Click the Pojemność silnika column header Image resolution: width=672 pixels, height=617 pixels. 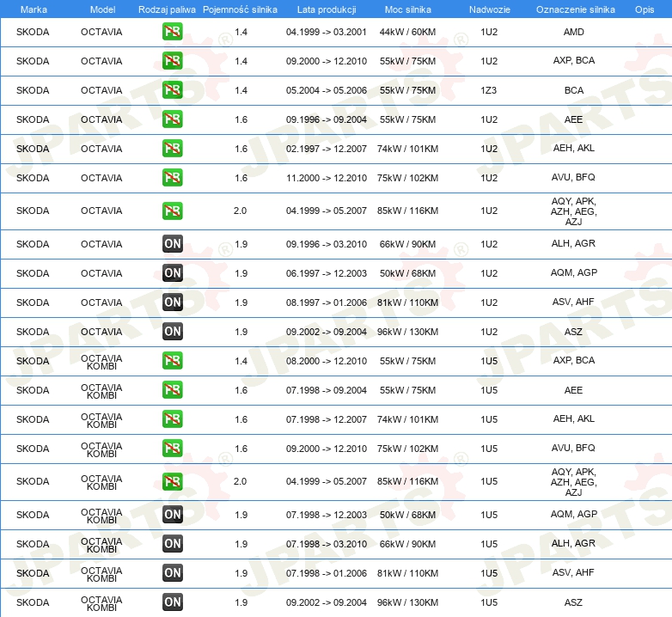(240, 9)
